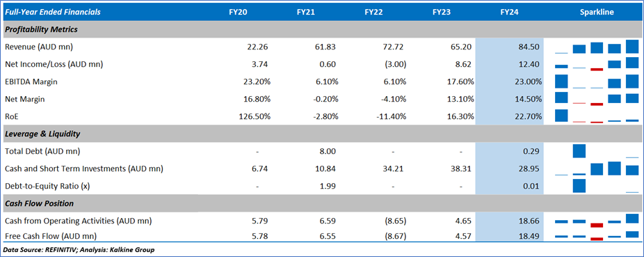Screen dimensions: 644x257
Task: Click the Net Income/Loss sparkline chart
Action: (596, 64)
